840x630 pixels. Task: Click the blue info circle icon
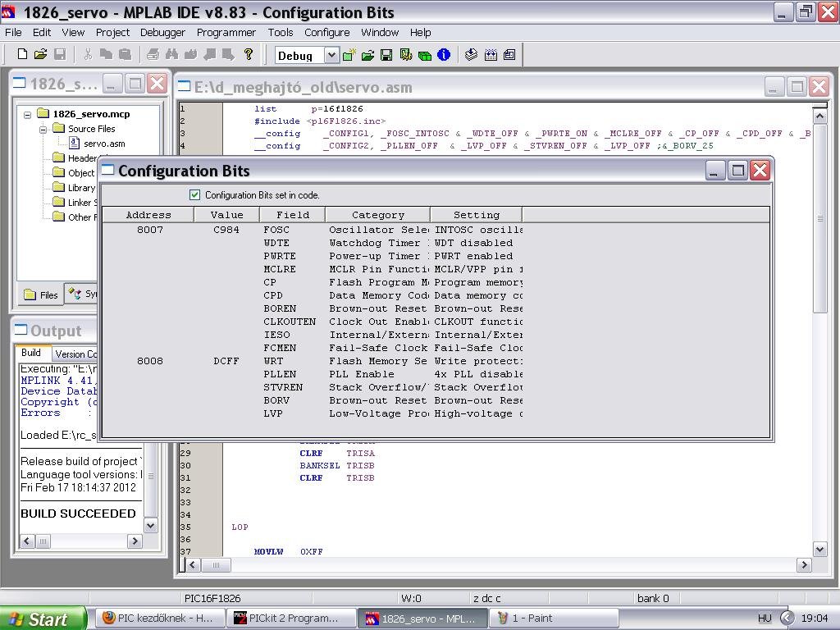[x=444, y=55]
